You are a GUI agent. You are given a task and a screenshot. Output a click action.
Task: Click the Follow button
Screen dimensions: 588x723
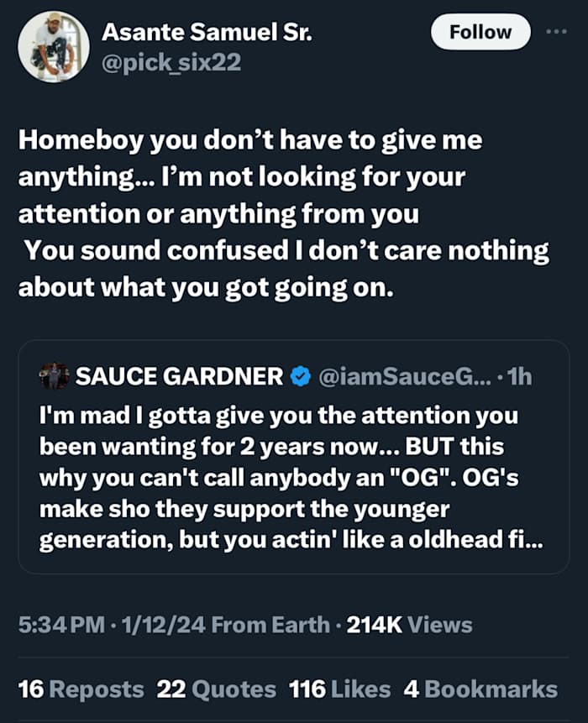click(x=480, y=33)
